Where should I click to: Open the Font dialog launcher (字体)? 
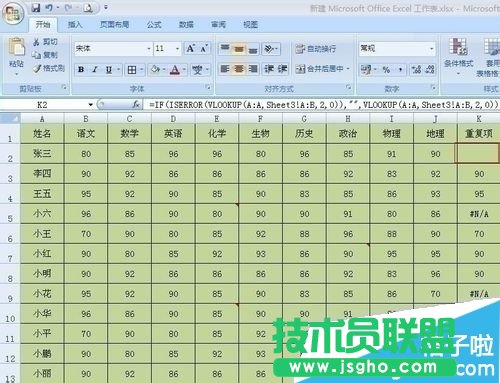pos(208,88)
